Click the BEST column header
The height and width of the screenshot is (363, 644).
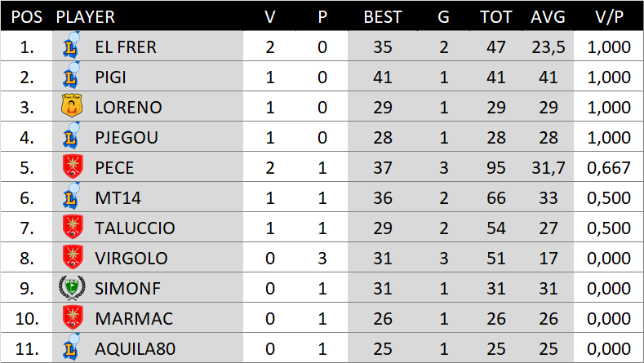pos(383,16)
